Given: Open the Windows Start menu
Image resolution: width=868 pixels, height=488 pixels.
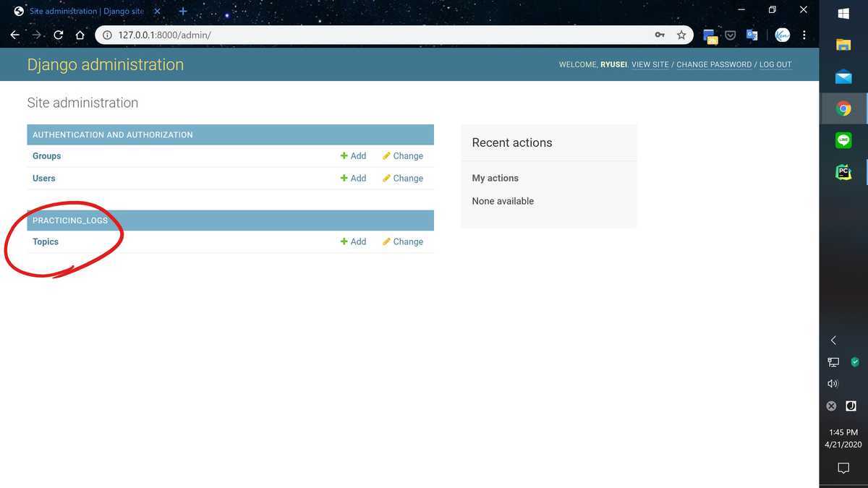Looking at the screenshot, I should [843, 14].
